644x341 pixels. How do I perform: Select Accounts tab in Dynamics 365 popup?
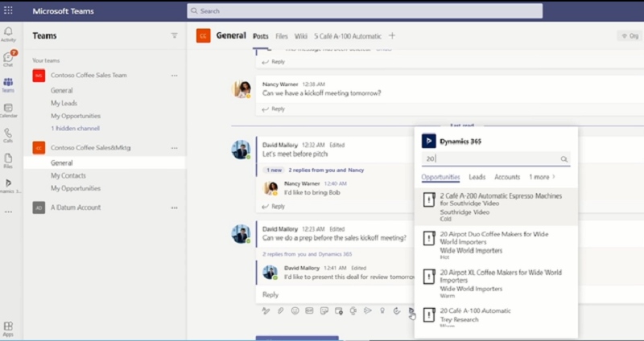point(507,177)
